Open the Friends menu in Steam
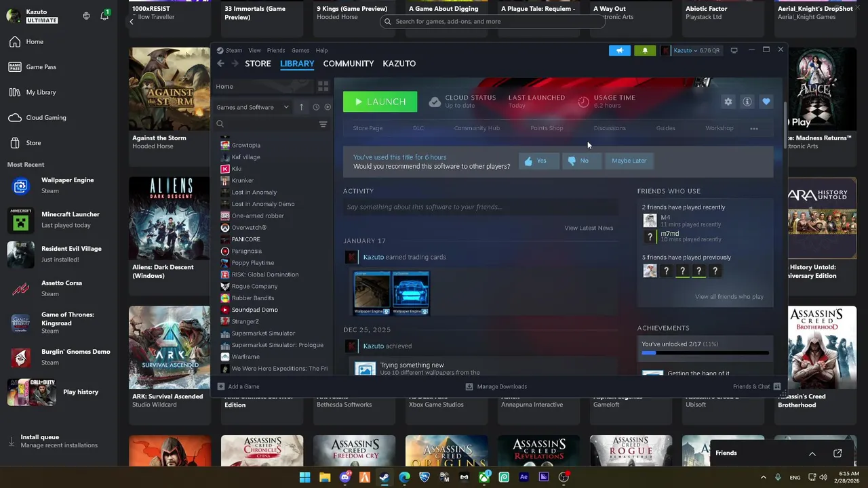 276,50
